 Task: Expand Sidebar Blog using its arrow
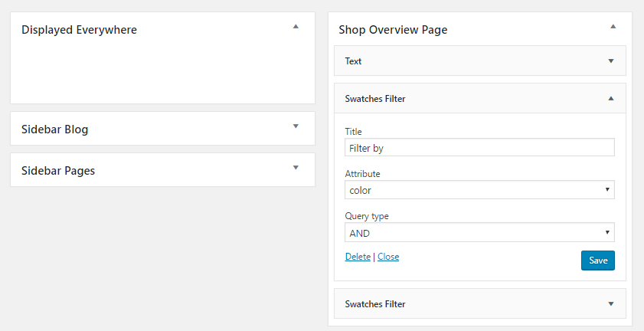(296, 126)
